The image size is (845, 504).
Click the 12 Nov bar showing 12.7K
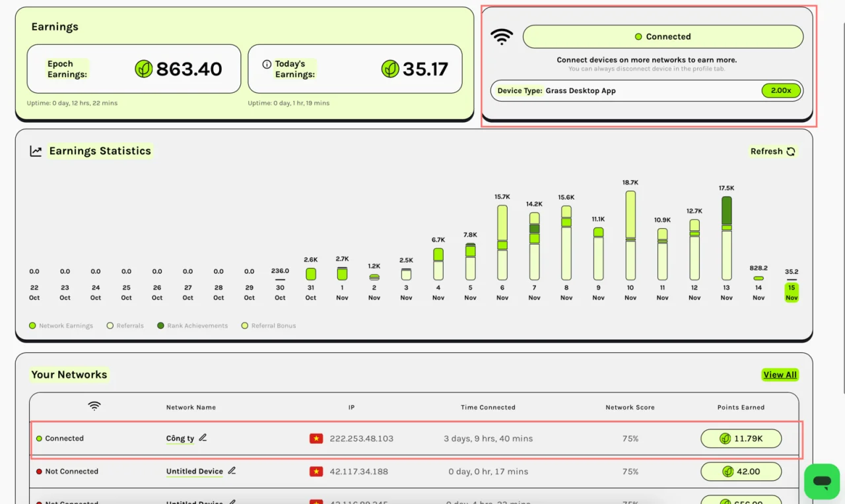pos(694,250)
